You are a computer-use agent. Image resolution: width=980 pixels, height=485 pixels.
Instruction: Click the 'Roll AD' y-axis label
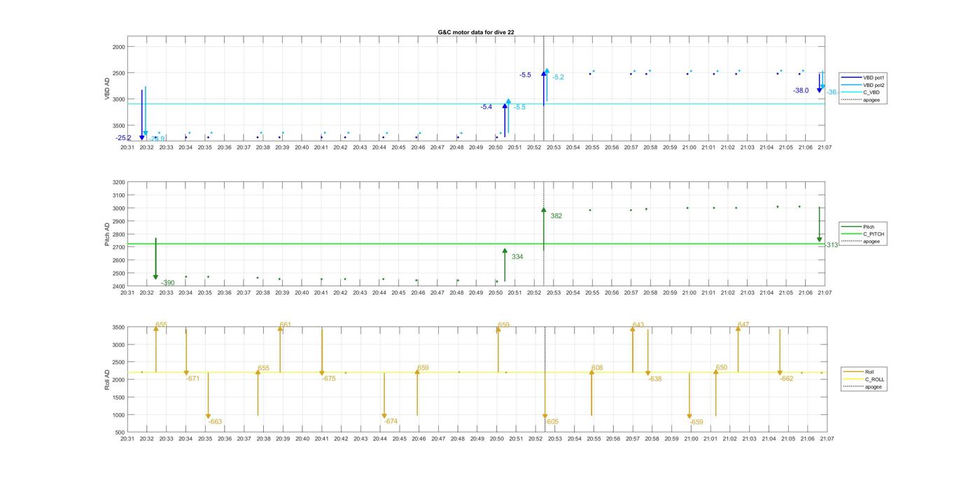pyautogui.click(x=108, y=379)
